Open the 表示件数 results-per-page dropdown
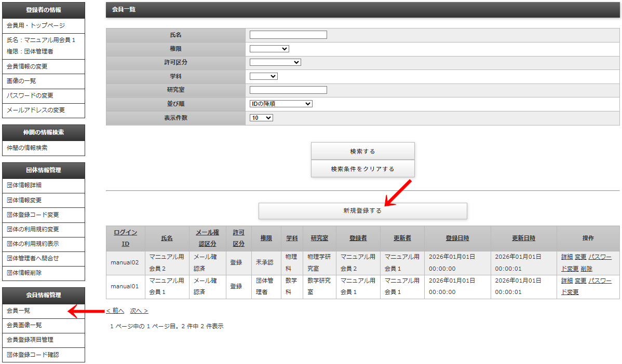Viewport: 622px width, 364px height. click(262, 117)
